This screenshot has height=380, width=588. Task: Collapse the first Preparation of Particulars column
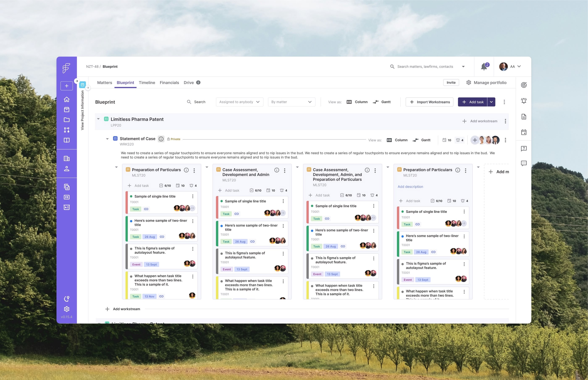(x=116, y=167)
